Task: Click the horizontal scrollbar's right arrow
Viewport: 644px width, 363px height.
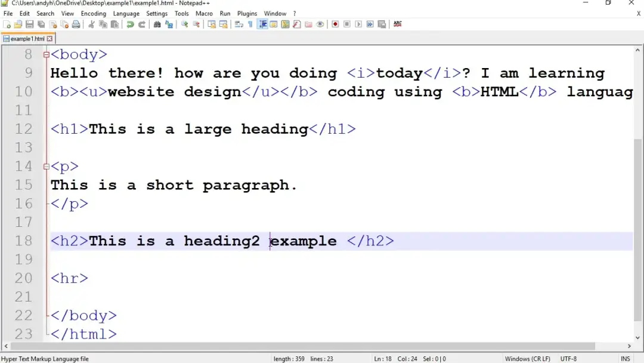Action: [x=629, y=346]
